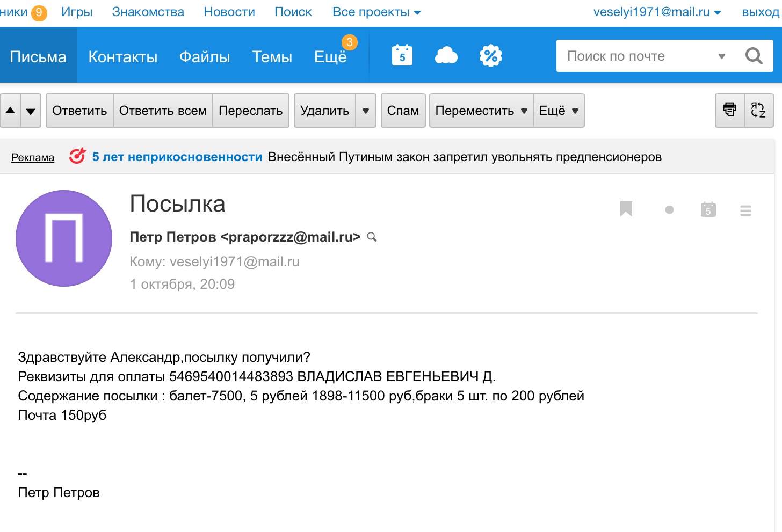782x532 pixels.
Task: Expand the Delete options dropdown arrow
Action: (x=366, y=111)
